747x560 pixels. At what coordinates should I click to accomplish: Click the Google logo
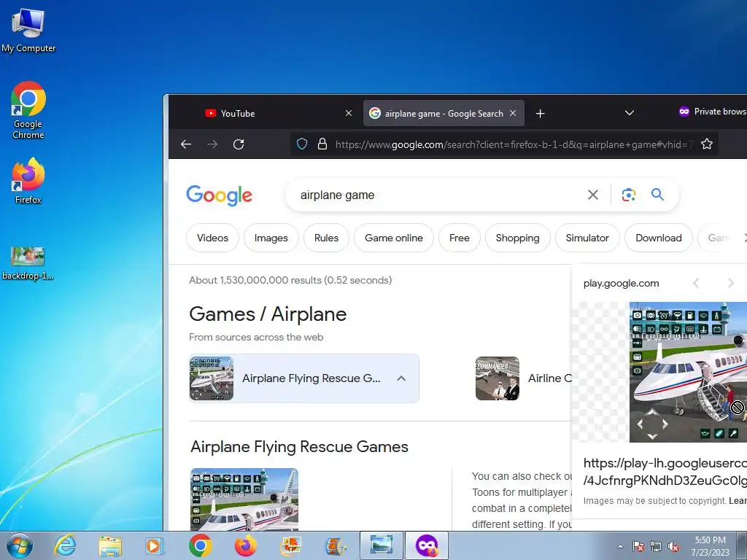[x=219, y=195]
